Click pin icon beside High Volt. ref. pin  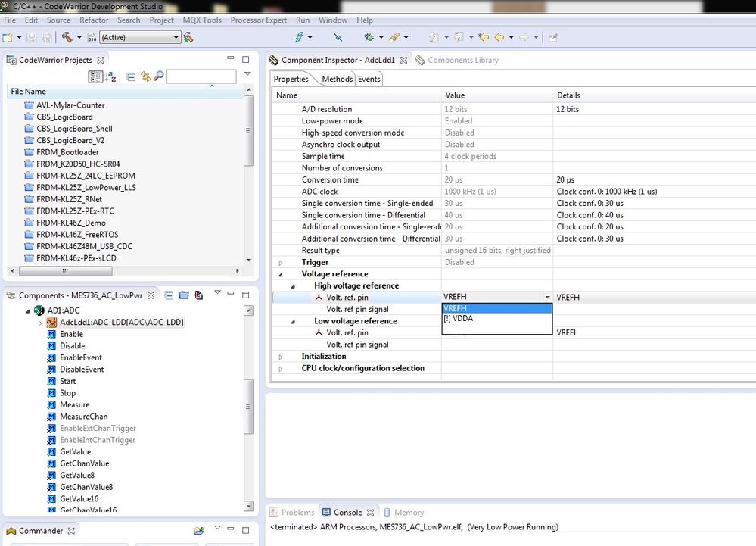[319, 297]
